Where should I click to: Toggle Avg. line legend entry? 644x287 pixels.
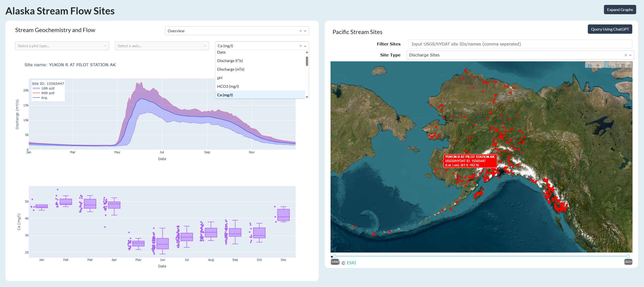tap(44, 98)
